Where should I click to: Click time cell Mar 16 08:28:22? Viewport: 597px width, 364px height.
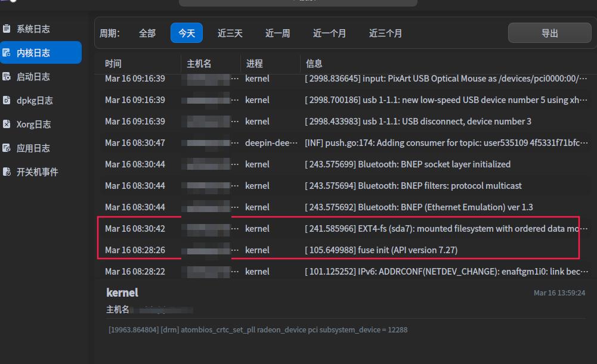click(x=135, y=272)
